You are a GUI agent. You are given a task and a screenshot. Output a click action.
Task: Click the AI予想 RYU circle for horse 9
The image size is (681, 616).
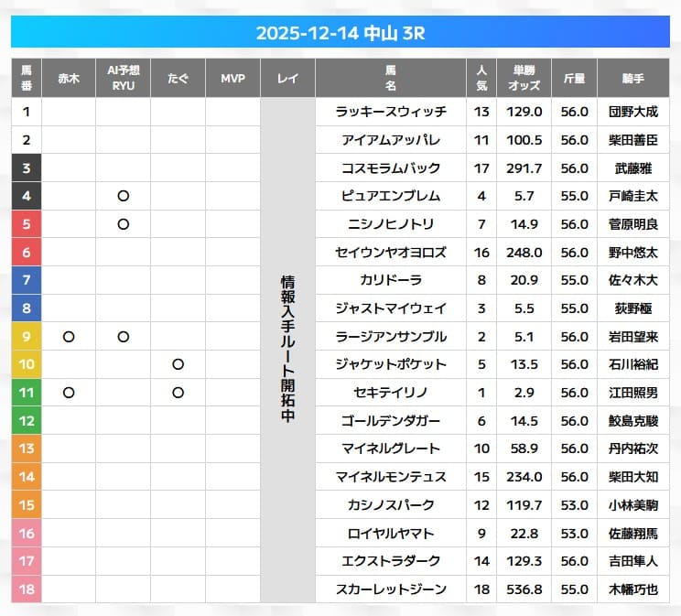click(123, 337)
